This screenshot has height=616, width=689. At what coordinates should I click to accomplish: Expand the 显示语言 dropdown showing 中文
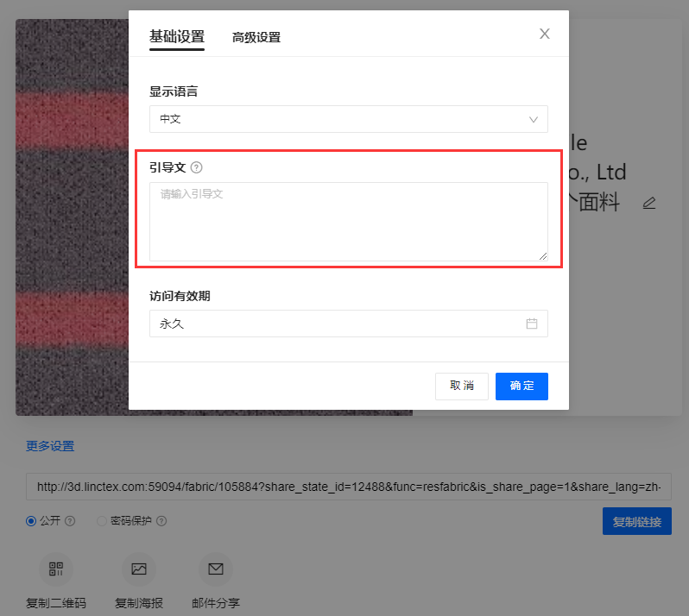348,119
